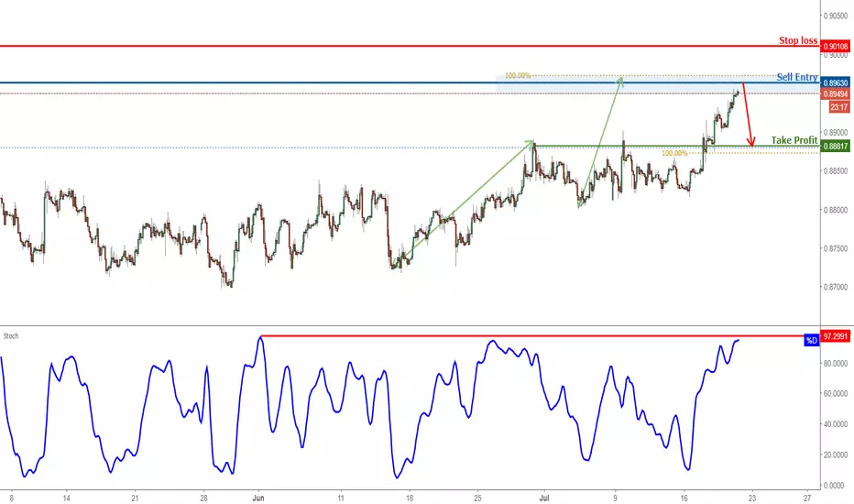Click the 0.88500 price axis label

click(836, 171)
